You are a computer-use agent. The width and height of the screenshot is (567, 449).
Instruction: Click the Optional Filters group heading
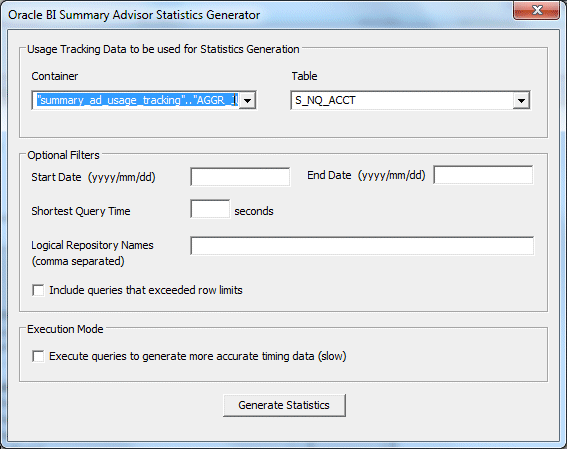[x=63, y=155]
